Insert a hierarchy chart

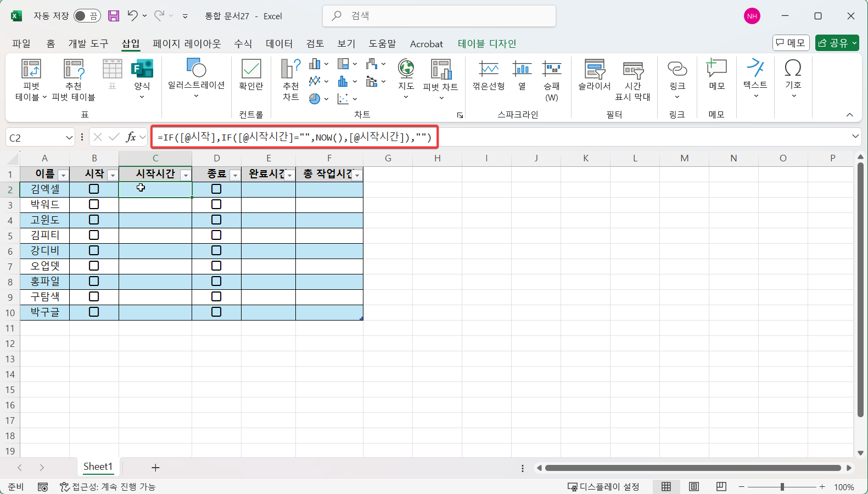[347, 64]
